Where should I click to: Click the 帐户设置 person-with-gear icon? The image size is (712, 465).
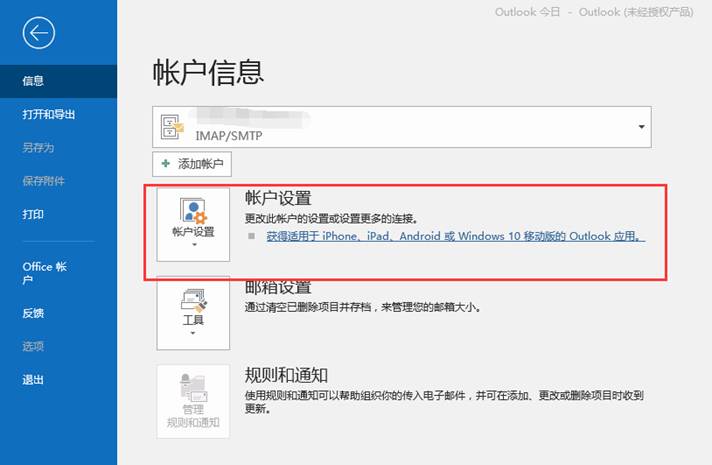[193, 211]
